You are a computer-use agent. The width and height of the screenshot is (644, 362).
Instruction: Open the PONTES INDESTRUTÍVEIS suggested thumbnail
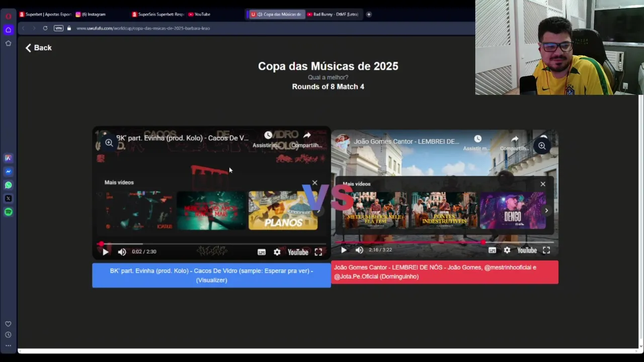pos(444,210)
